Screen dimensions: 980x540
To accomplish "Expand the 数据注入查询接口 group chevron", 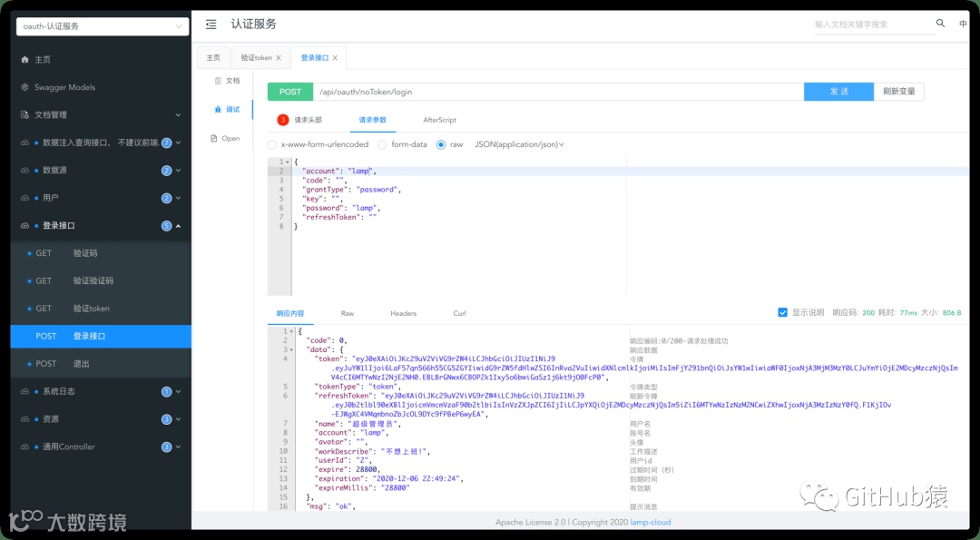I will click(x=178, y=142).
